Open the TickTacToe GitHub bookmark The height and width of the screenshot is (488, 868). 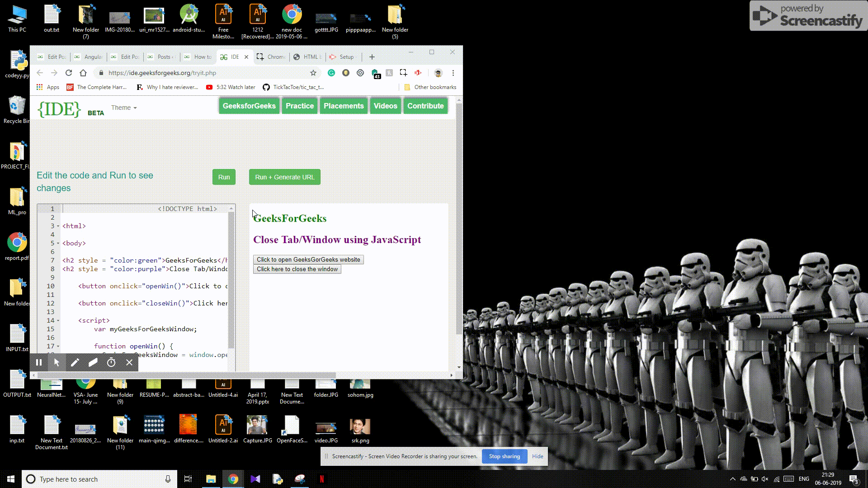[293, 87]
